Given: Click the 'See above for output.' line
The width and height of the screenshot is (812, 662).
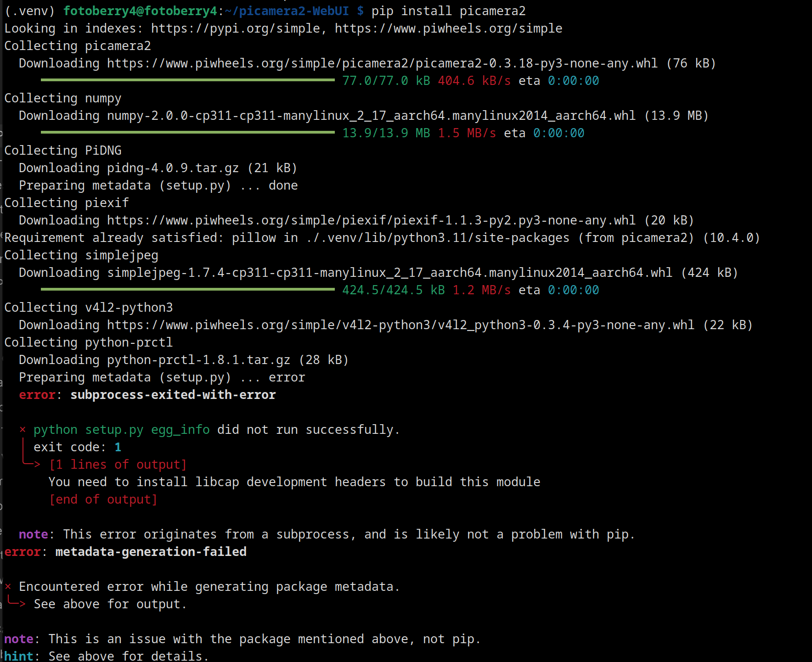Looking at the screenshot, I should (111, 604).
